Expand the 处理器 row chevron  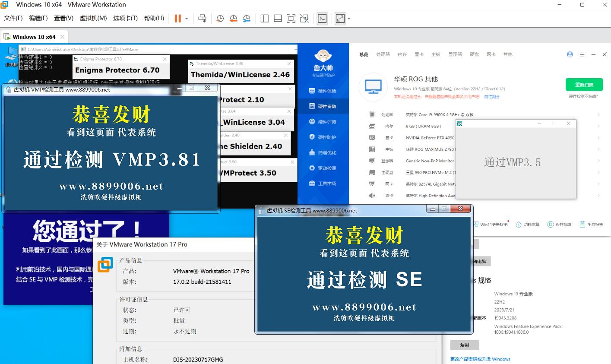click(598, 114)
